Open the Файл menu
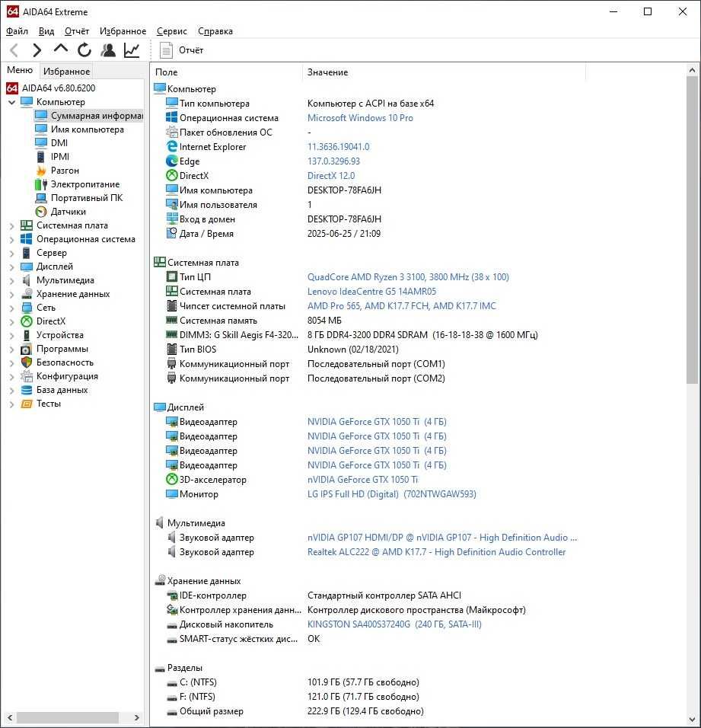The width and height of the screenshot is (701, 728). 18,31
